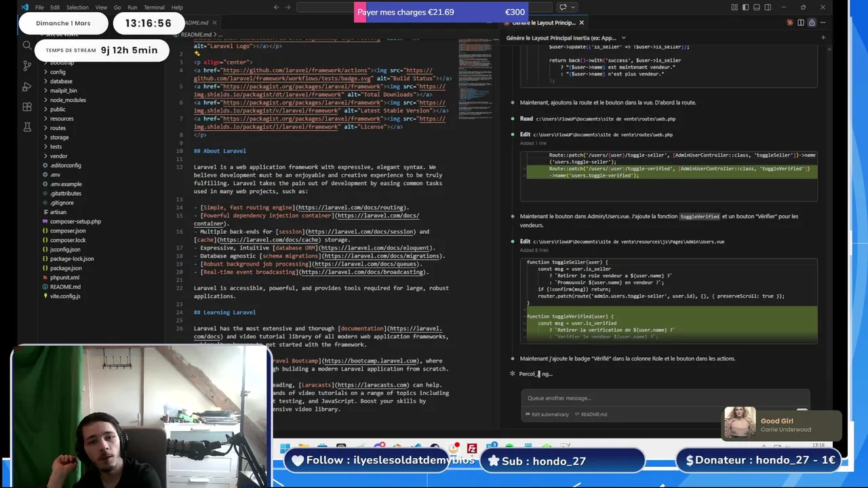
Task: Click the Claude spark icon in panel toolbar
Action: 789,22
